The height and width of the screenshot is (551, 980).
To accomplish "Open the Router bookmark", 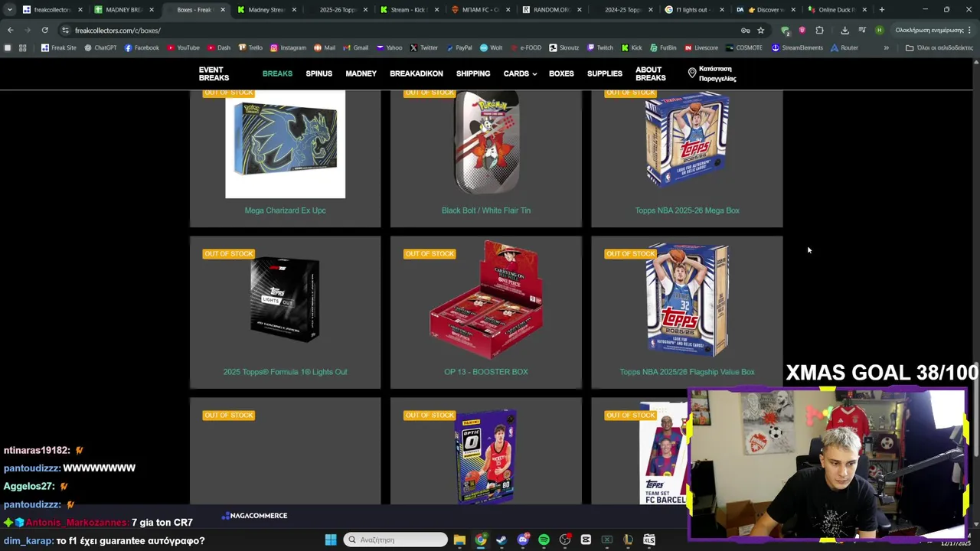I will [x=844, y=47].
